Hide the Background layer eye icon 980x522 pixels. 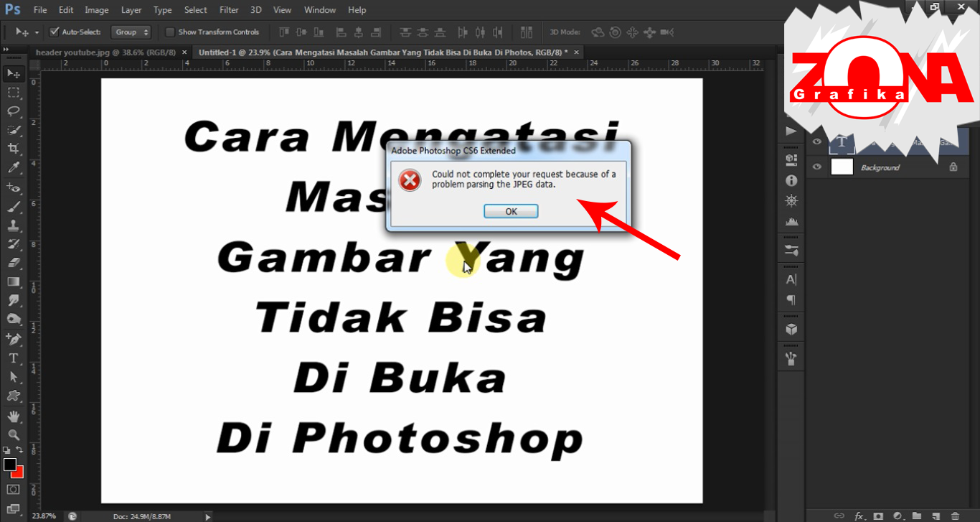click(x=816, y=167)
